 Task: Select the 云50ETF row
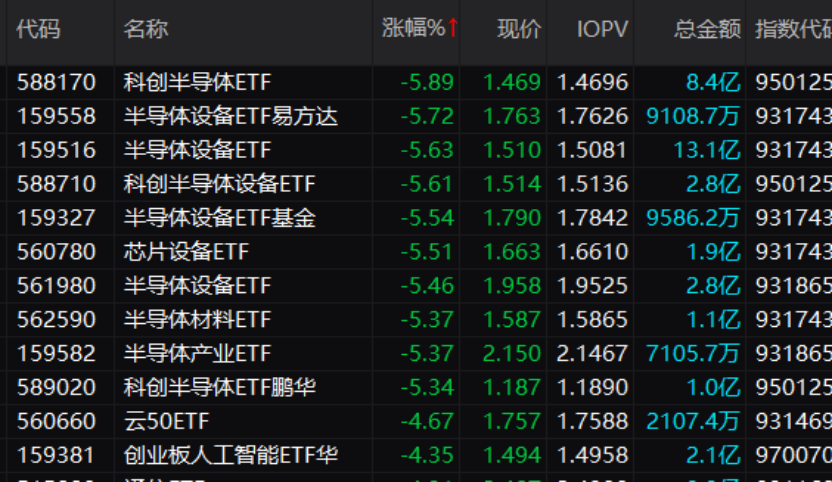click(166, 421)
